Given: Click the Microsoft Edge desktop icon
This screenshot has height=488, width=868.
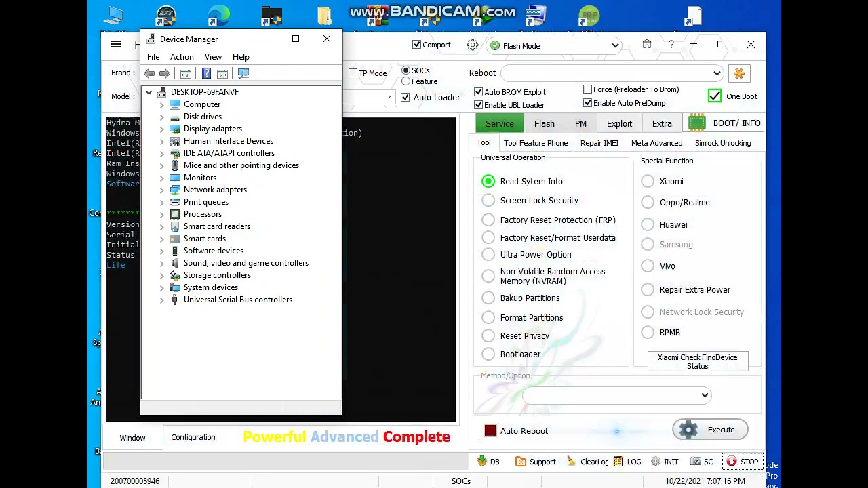Looking at the screenshot, I should pos(218,16).
